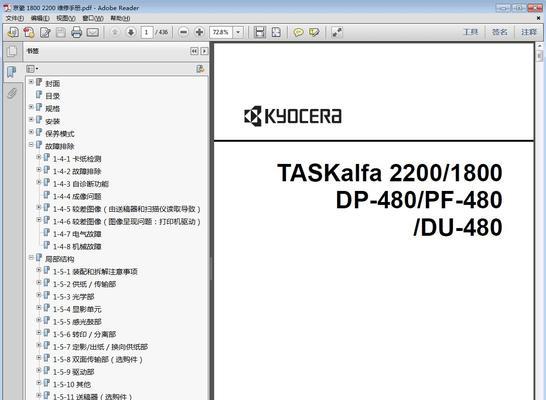Select the 1-5-6 转印/分离部 bookmark
The height and width of the screenshot is (400, 546).
(84, 334)
